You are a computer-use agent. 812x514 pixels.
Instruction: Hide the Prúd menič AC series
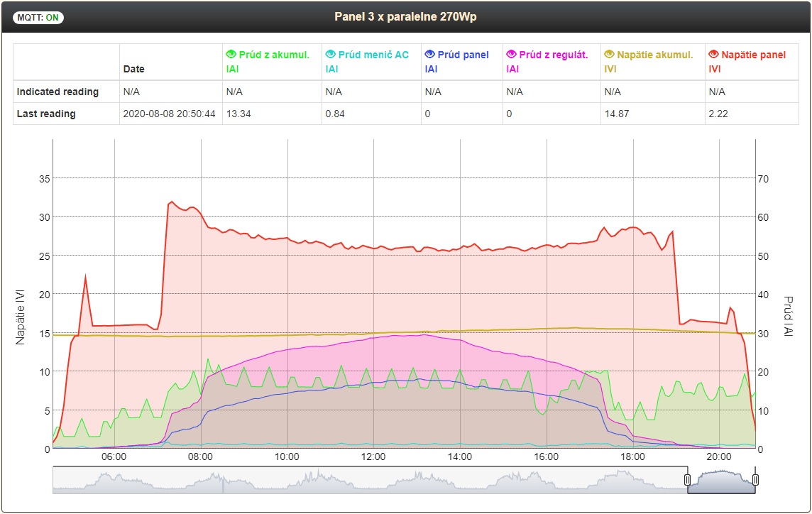(x=330, y=55)
